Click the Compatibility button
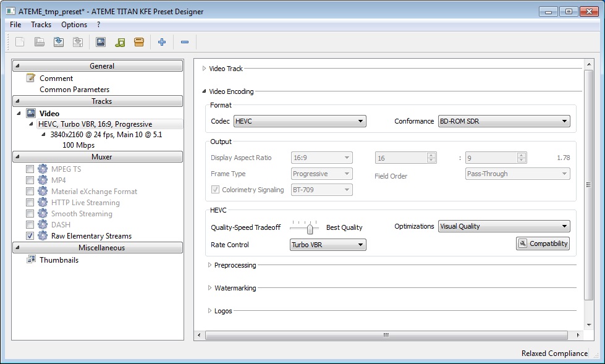 (543, 243)
